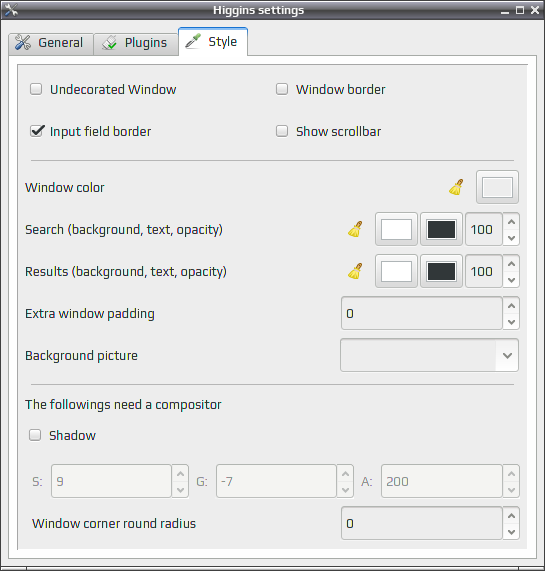Enable the Show scrollbar checkbox

[282, 131]
